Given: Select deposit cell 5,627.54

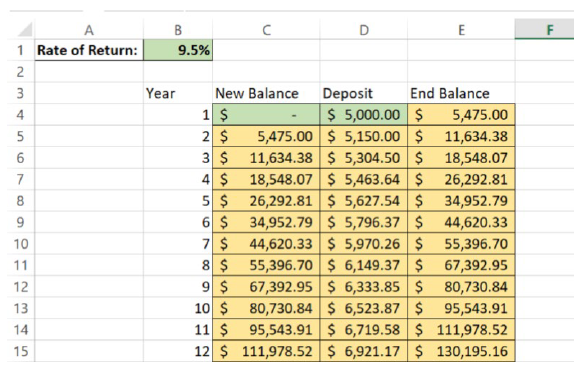Looking at the screenshot, I should 364,201.
